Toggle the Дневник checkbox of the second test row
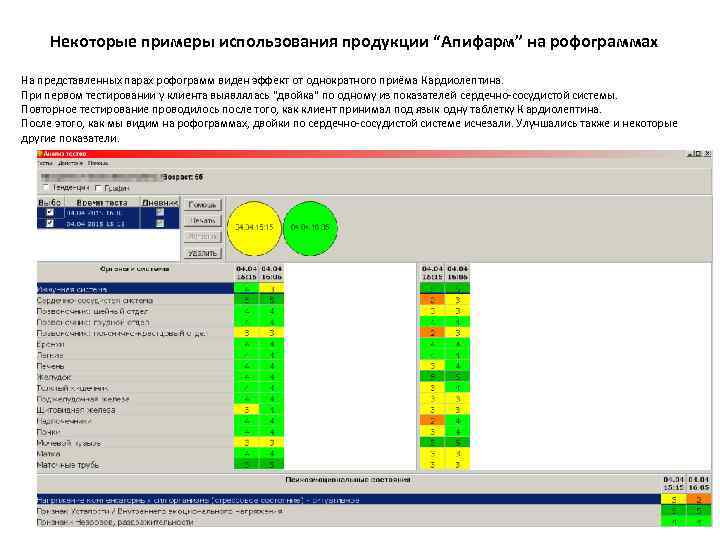Screen dimensions: 720x540 (x=160, y=223)
